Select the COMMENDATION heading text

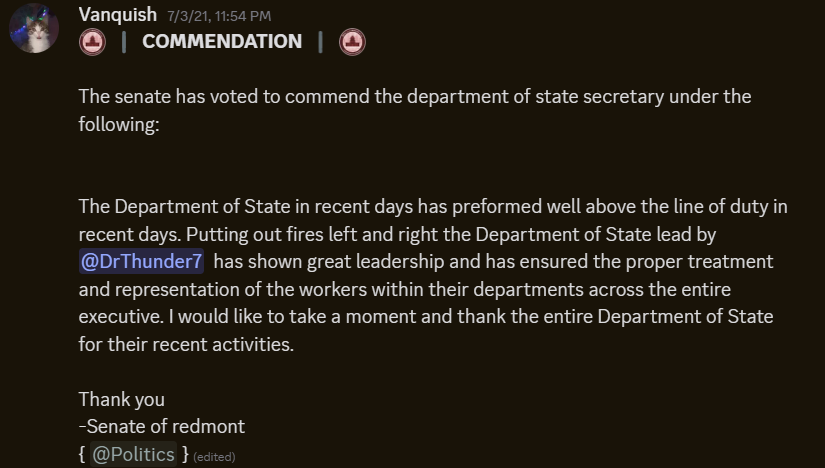[222, 42]
